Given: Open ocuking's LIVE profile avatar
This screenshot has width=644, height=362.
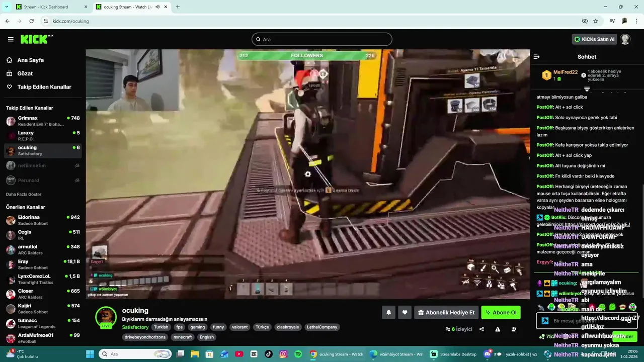Looking at the screenshot, I should point(106,317).
